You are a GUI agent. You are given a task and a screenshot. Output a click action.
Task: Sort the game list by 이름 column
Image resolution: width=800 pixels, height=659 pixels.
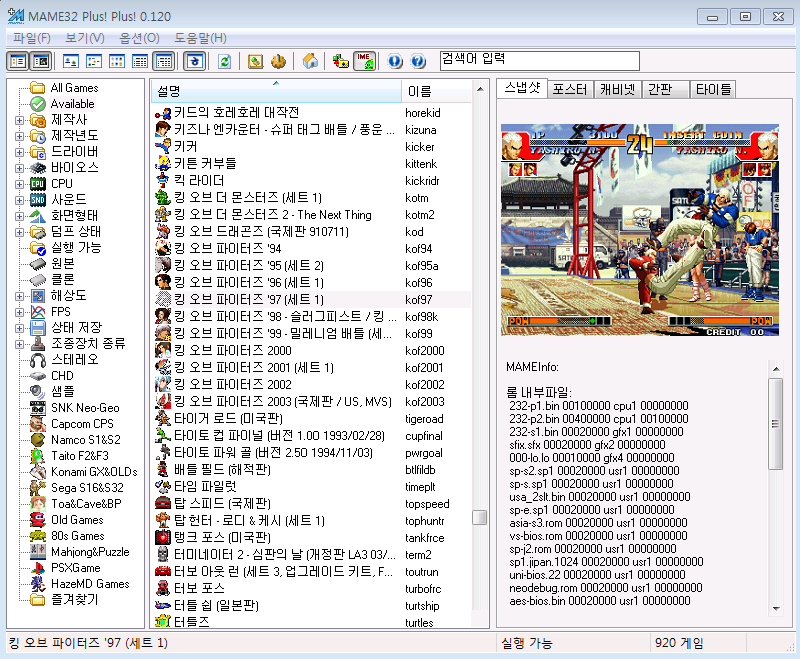(x=436, y=91)
